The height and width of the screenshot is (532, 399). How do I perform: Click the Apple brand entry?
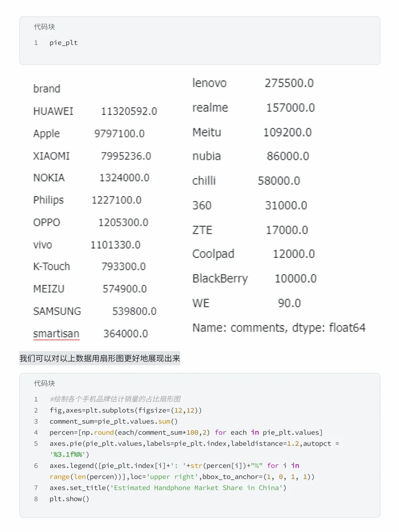point(47,134)
